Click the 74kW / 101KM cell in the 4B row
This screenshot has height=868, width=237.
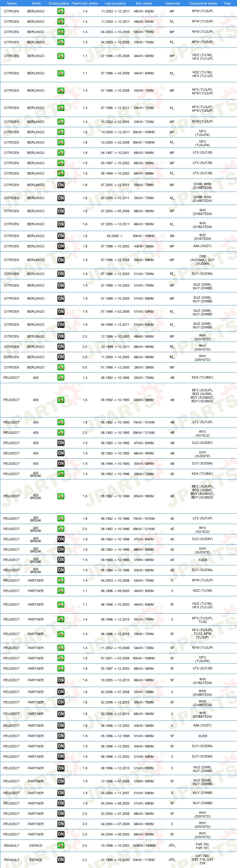coord(144,422)
